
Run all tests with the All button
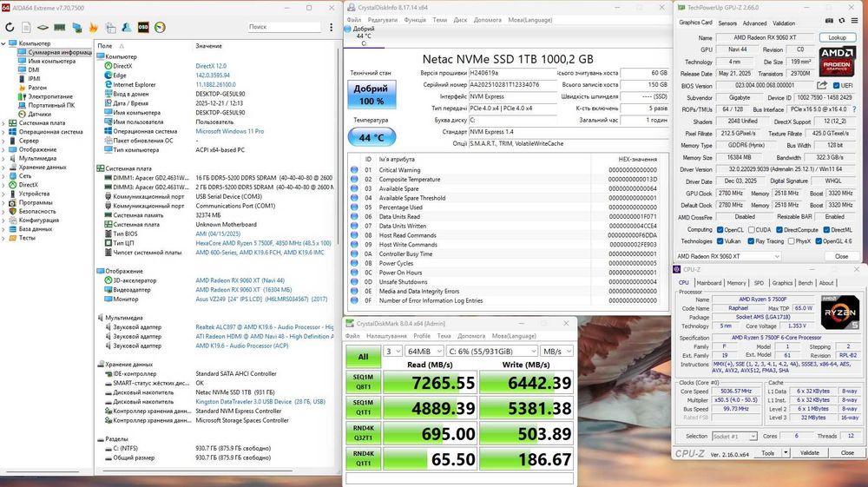point(363,357)
